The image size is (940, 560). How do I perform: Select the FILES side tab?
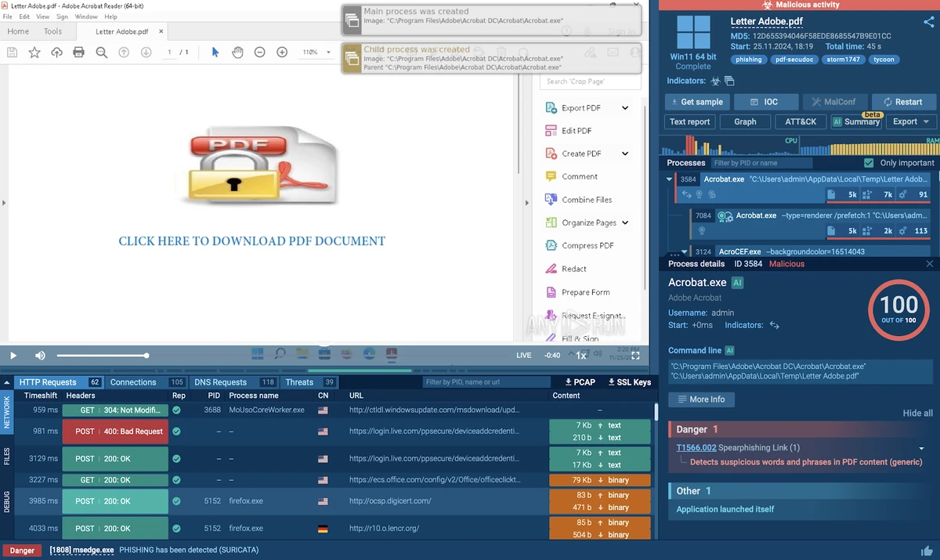tap(7, 457)
